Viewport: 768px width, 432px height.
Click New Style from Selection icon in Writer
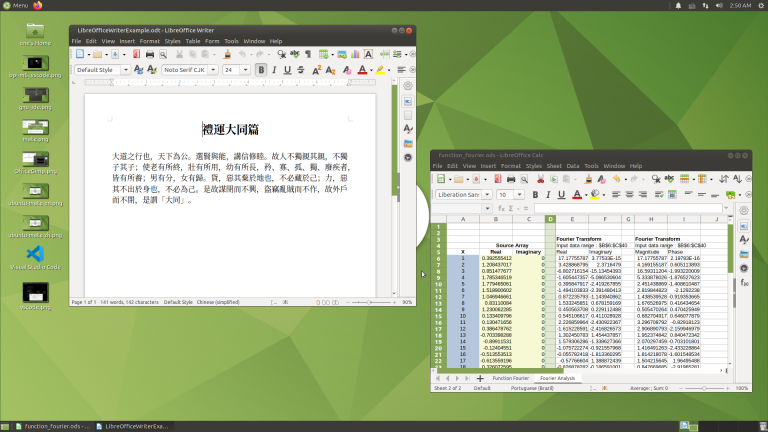(152, 70)
